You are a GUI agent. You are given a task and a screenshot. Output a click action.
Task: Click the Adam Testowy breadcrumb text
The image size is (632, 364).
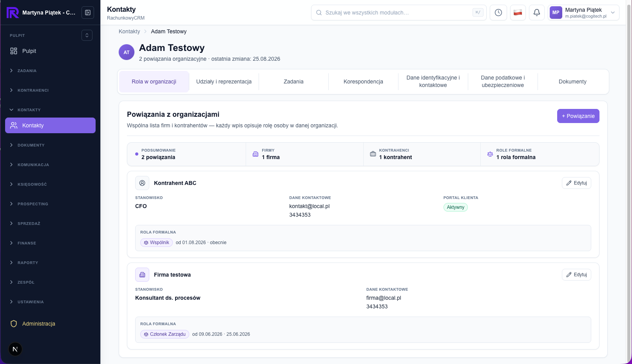pos(169,31)
